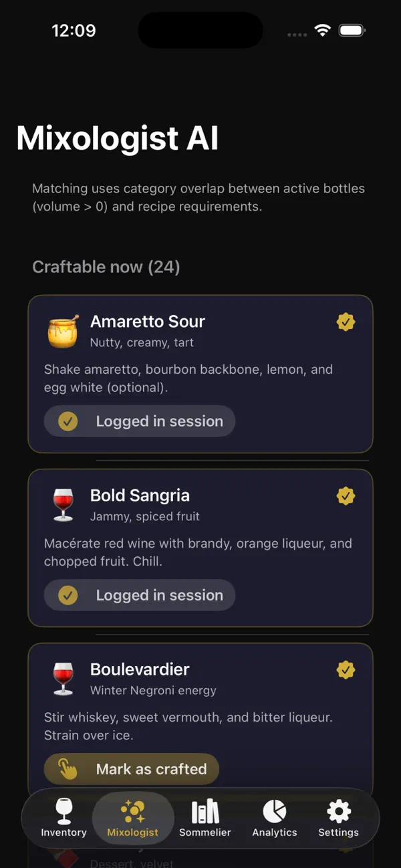Tap the verified badge on Bold Sangria
The height and width of the screenshot is (868, 401).
346,496
